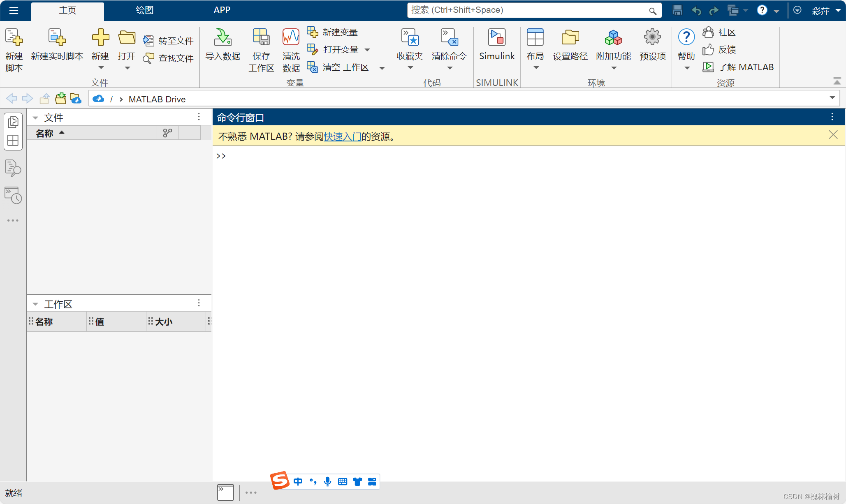846x504 pixels.
Task: Open the 彩萍 user account dropdown
Action: click(x=826, y=11)
